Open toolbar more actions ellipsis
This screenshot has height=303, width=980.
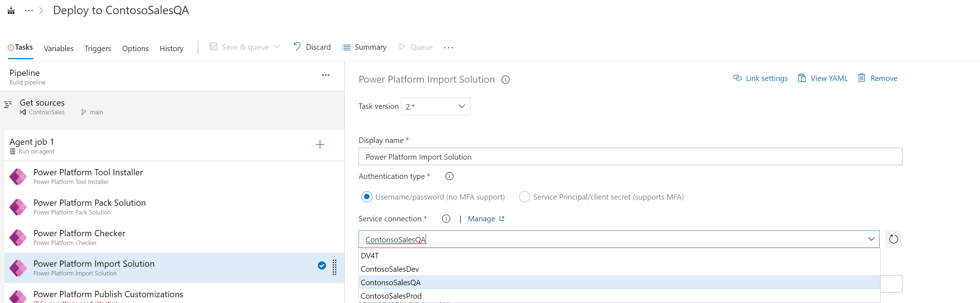click(x=448, y=48)
